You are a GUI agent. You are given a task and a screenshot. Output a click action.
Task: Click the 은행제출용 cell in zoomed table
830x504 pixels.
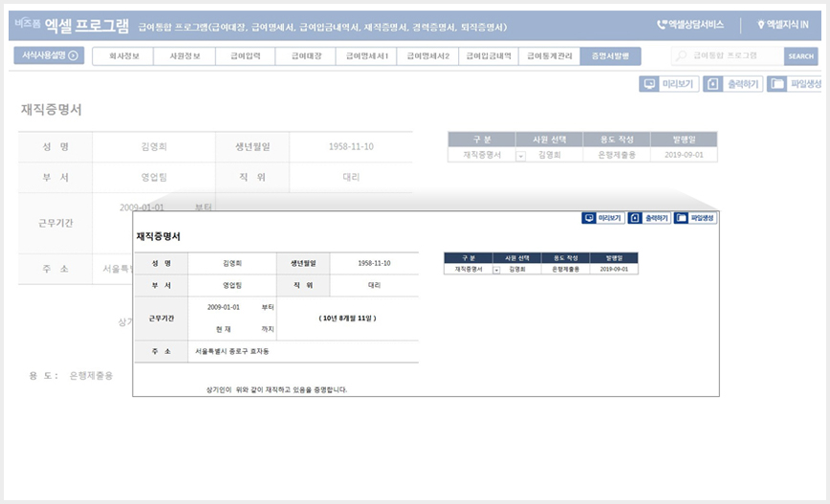565,269
